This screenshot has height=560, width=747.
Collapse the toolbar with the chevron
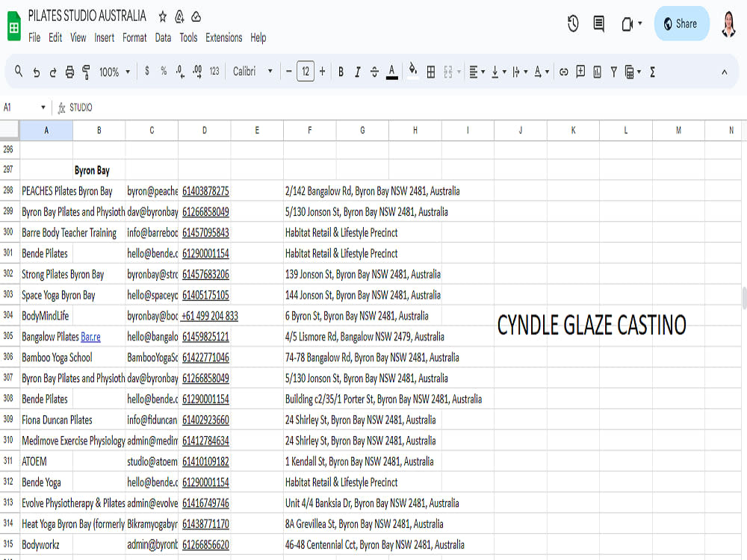pyautogui.click(x=724, y=72)
